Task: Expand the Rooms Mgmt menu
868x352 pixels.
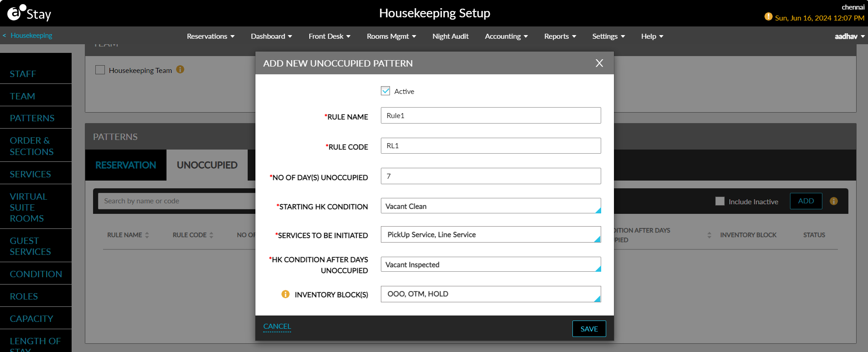Action: [x=391, y=36]
